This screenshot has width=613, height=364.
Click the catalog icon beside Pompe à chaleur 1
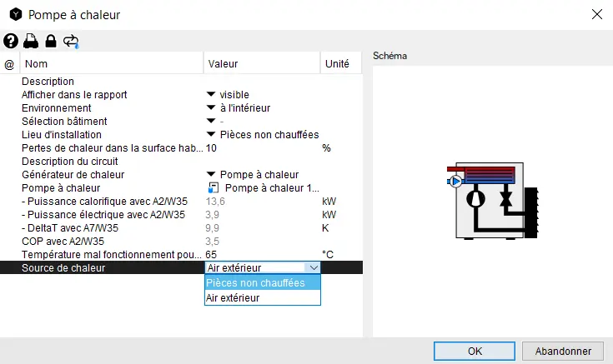[213, 188]
